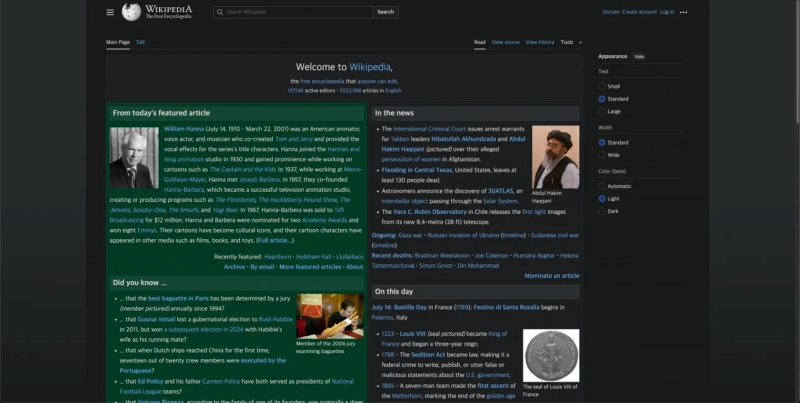The image size is (800, 403).
Task: Select Small text size option
Action: coord(602,86)
